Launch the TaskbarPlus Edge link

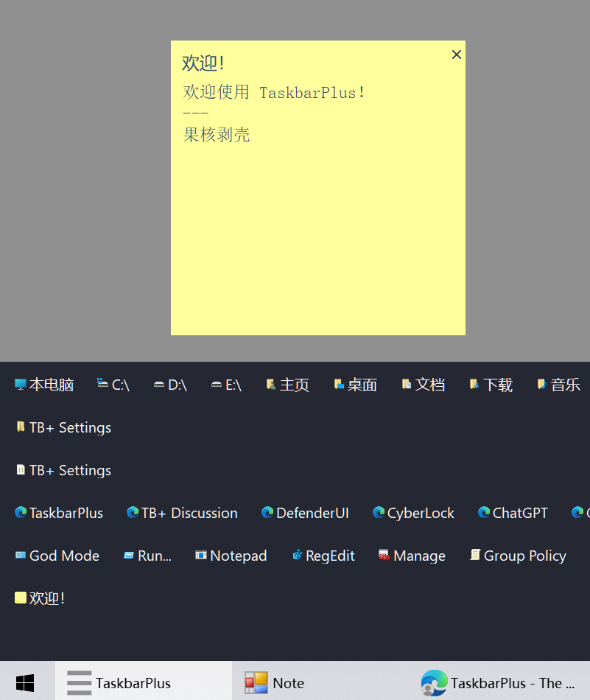(58, 513)
